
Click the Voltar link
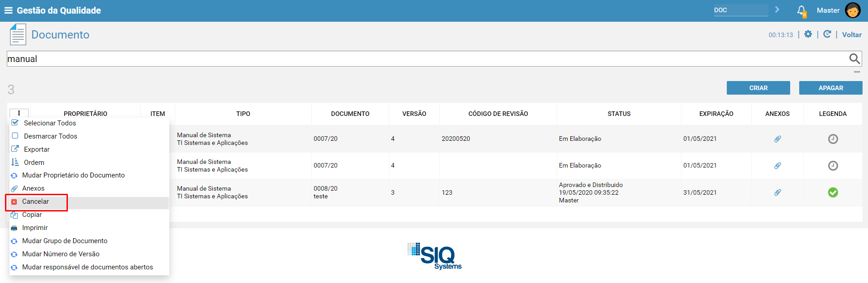(x=852, y=35)
